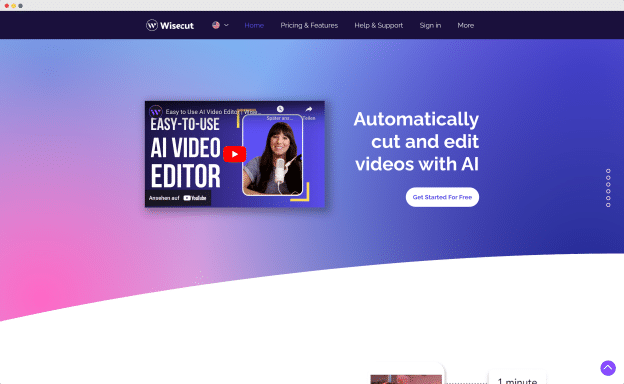Select the first page section dot
This screenshot has height=384, width=624.
608,171
